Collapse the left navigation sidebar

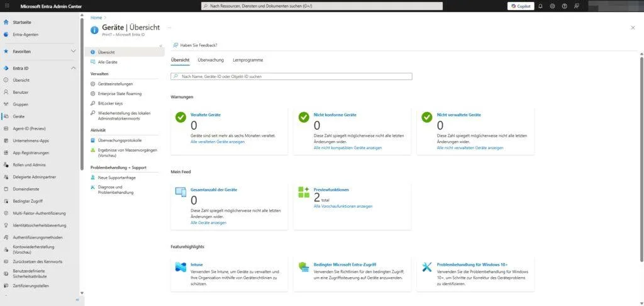(x=77, y=300)
